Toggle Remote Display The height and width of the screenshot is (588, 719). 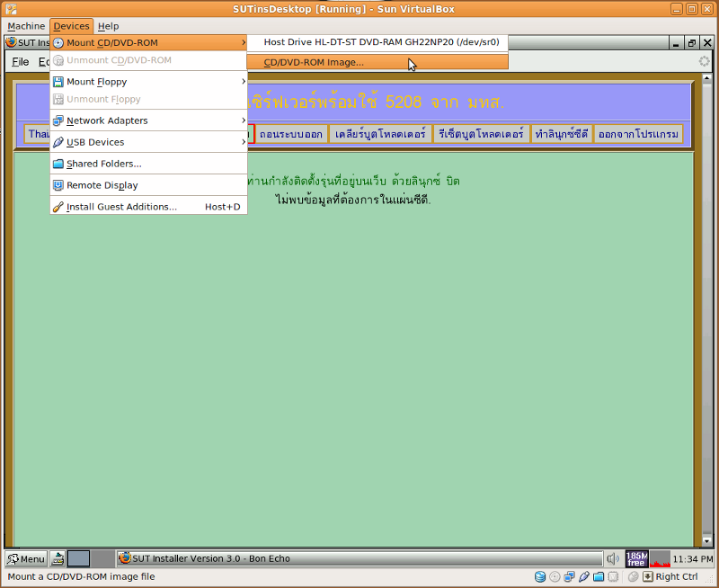tap(148, 185)
